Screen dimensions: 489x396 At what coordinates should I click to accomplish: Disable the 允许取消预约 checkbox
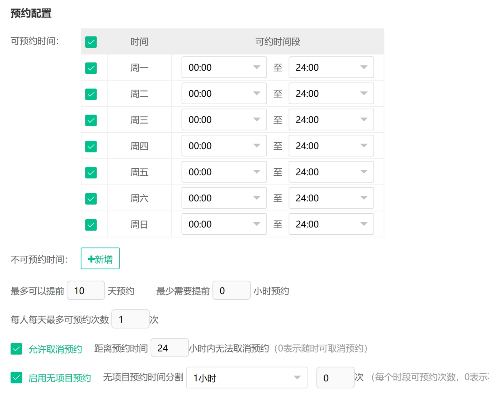click(16, 349)
